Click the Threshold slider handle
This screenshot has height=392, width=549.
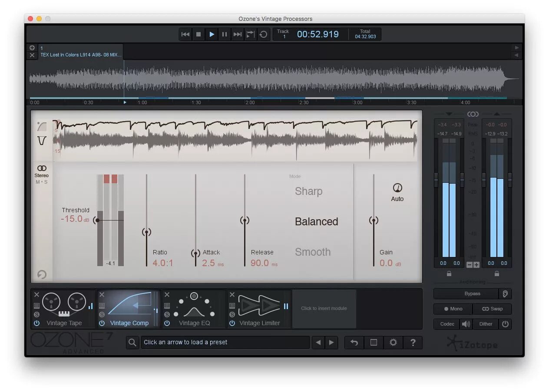pos(97,220)
